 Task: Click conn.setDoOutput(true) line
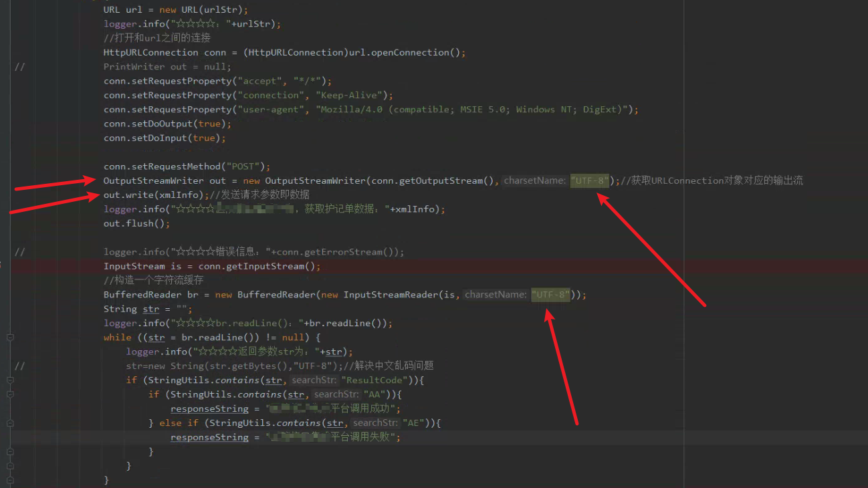click(167, 124)
